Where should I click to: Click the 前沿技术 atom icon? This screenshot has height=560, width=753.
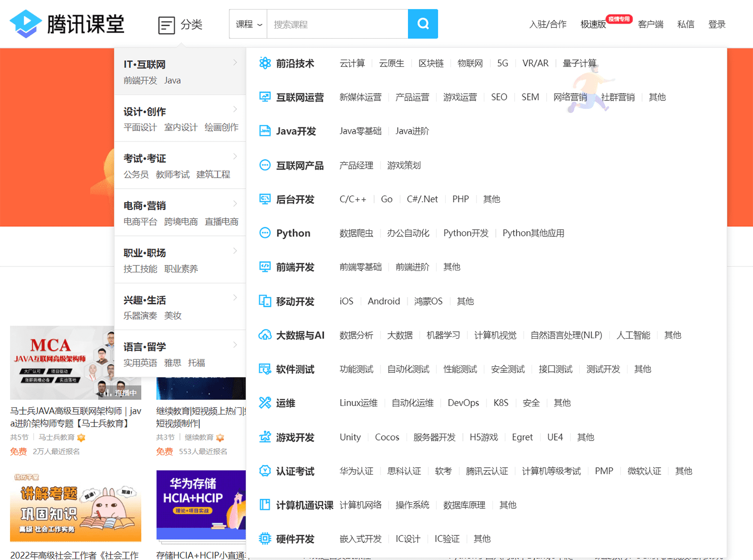[265, 63]
